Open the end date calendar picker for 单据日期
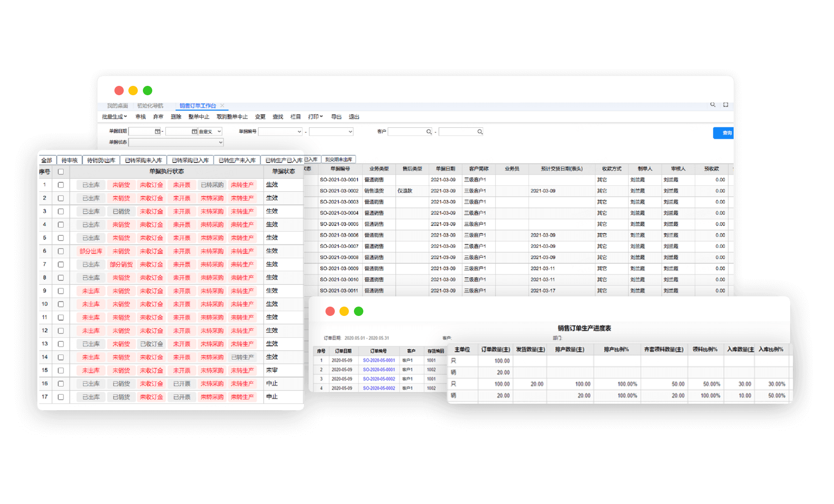The width and height of the screenshot is (834, 504). (x=194, y=132)
